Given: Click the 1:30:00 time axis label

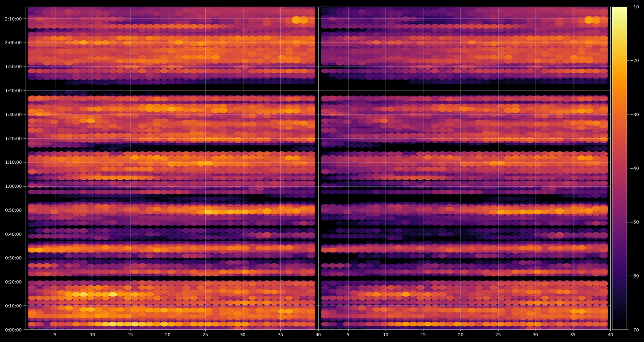Looking at the screenshot, I should click(x=13, y=114).
